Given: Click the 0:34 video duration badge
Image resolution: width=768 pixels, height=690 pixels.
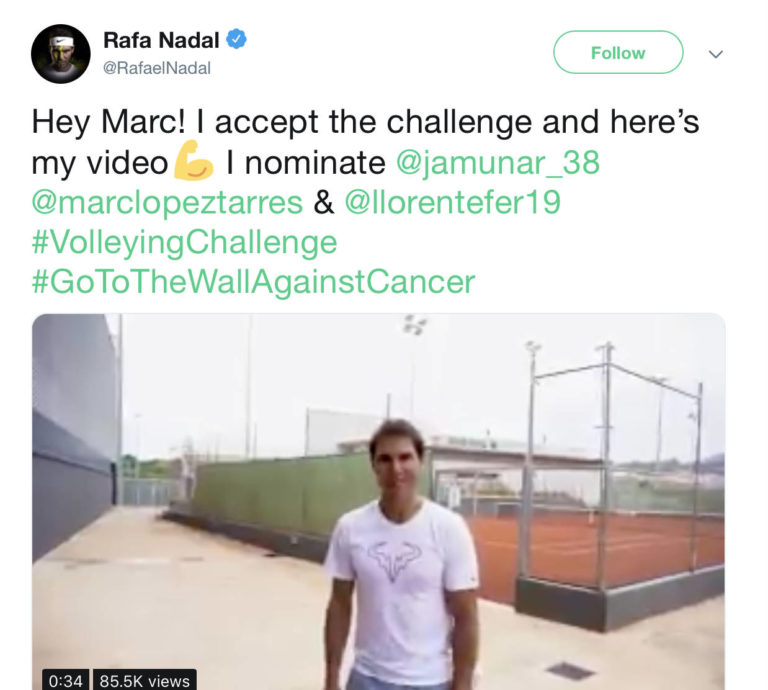Looking at the screenshot, I should point(64,680).
